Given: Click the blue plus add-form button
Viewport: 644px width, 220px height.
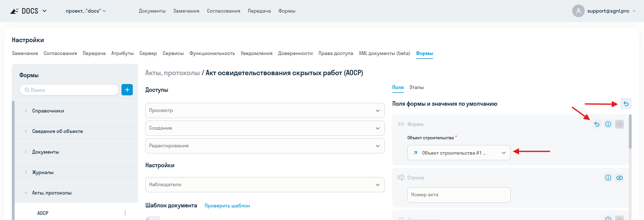Looking at the screenshot, I should point(127,90).
